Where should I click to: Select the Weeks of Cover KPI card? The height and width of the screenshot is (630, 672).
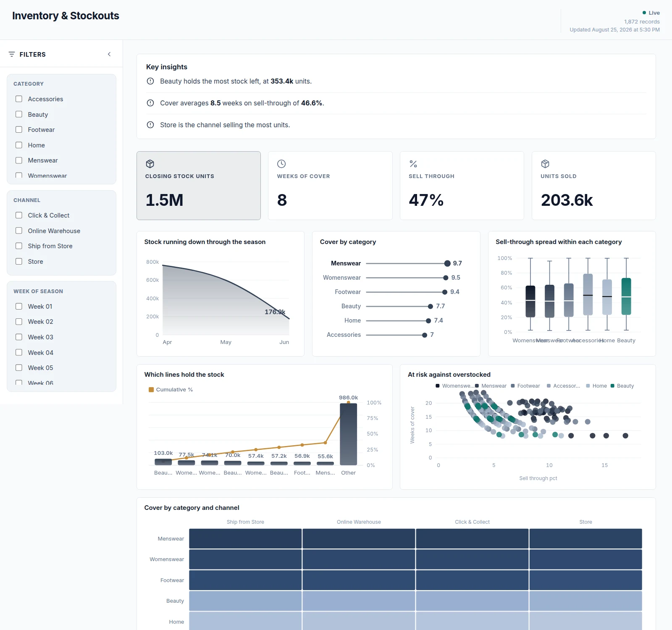[x=330, y=186]
